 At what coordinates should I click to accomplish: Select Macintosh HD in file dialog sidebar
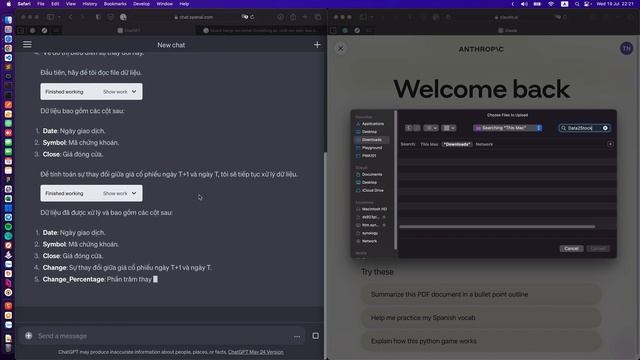click(373, 209)
